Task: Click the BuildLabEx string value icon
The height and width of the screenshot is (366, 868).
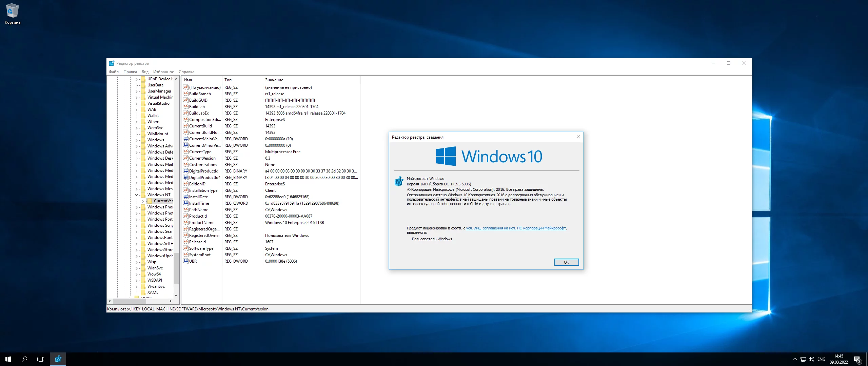Action: (185, 113)
